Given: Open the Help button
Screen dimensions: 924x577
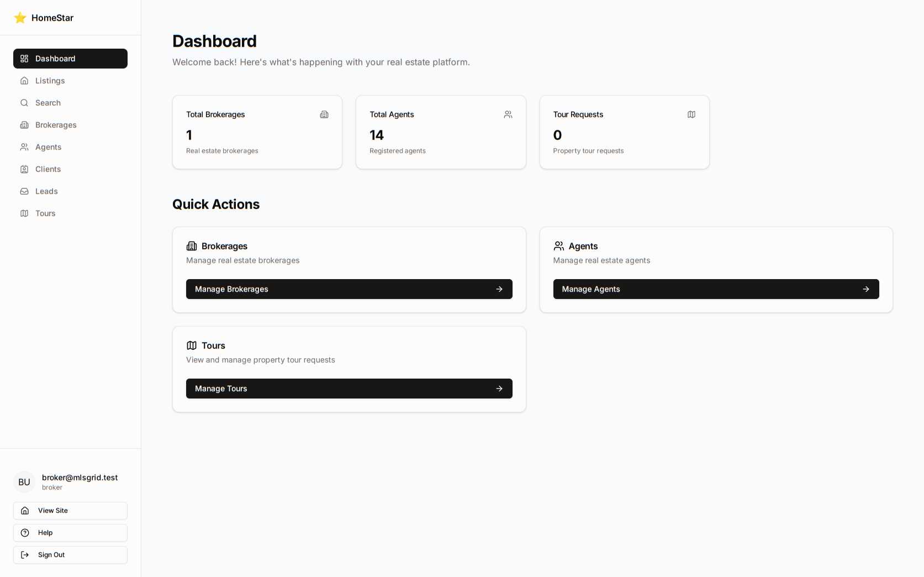Looking at the screenshot, I should (x=70, y=533).
